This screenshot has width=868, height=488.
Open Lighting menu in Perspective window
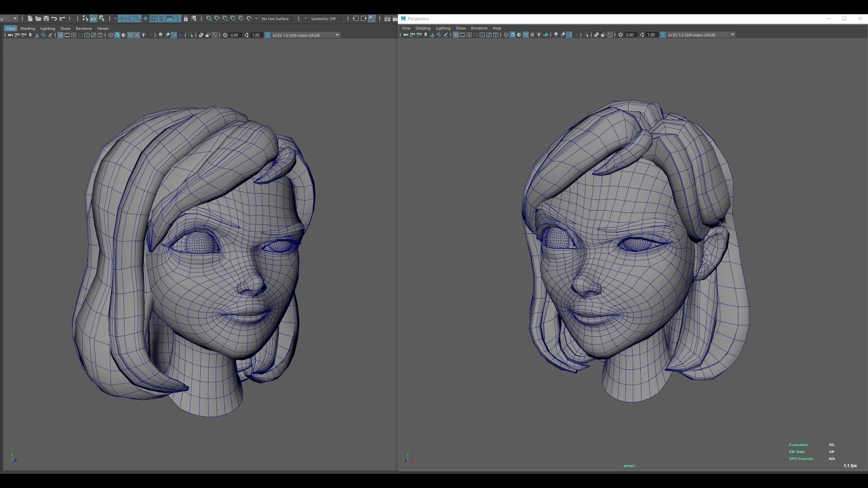443,28
